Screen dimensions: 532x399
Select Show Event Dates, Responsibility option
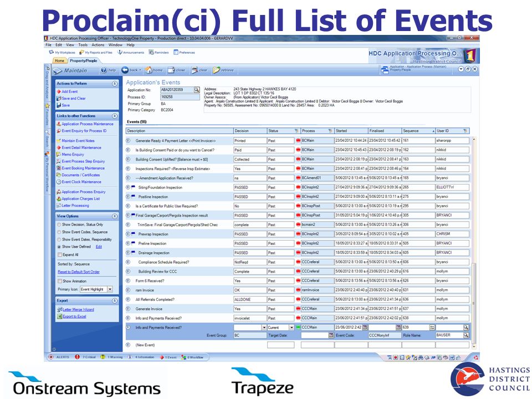coord(59,239)
